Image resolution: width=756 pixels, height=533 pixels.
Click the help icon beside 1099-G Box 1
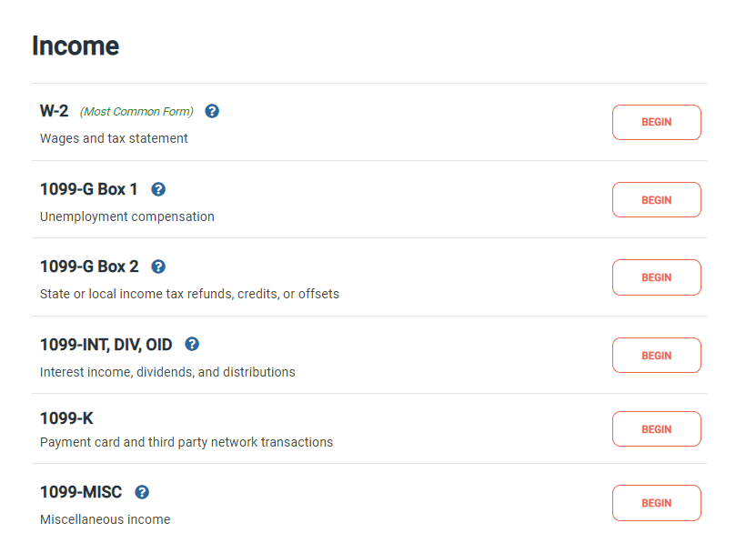coord(158,189)
